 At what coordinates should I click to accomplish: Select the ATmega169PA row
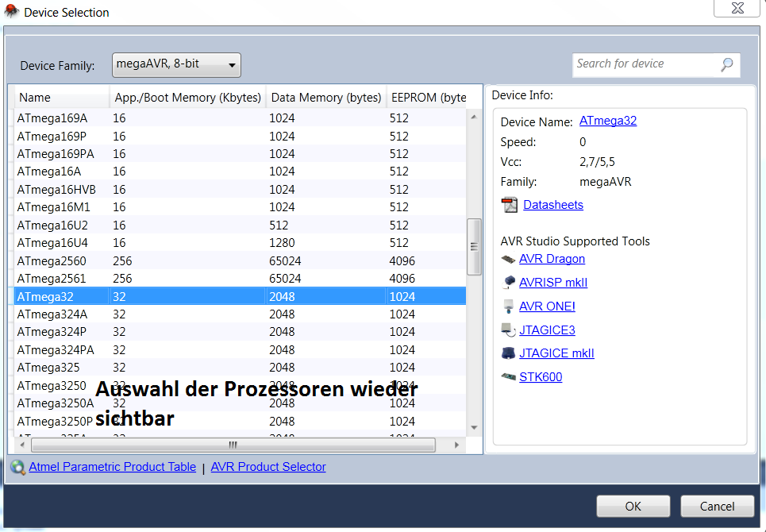[240, 154]
